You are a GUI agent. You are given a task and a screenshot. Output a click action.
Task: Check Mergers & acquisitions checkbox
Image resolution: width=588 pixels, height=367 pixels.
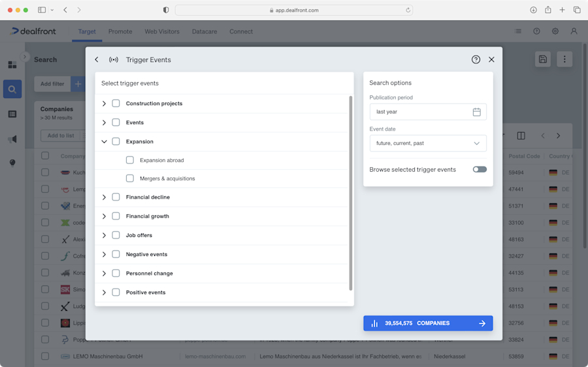[x=130, y=178]
